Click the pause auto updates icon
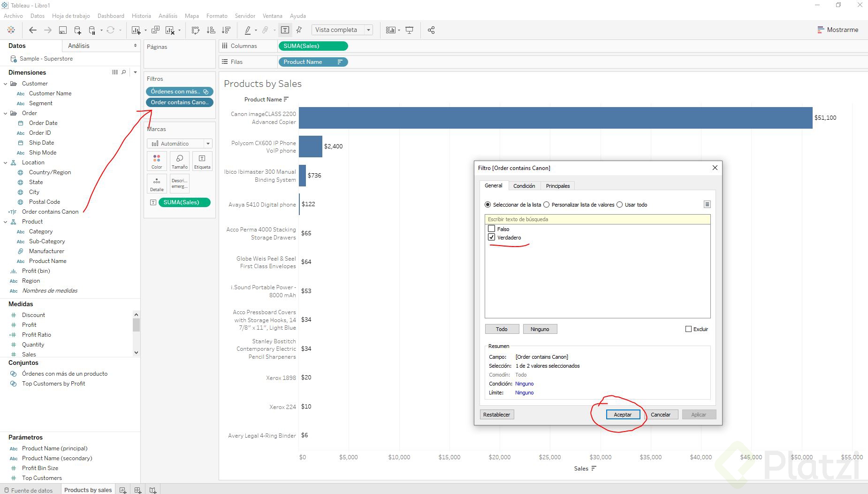 click(92, 30)
